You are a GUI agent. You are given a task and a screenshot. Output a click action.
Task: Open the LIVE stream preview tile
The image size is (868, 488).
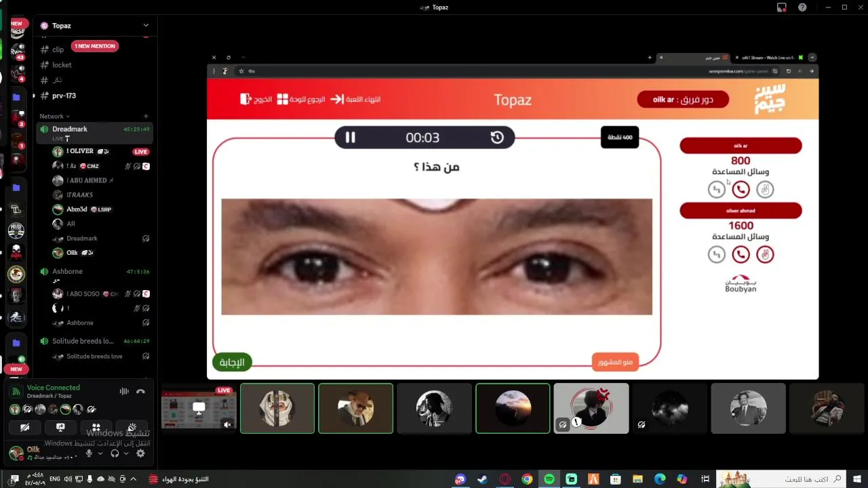point(199,409)
